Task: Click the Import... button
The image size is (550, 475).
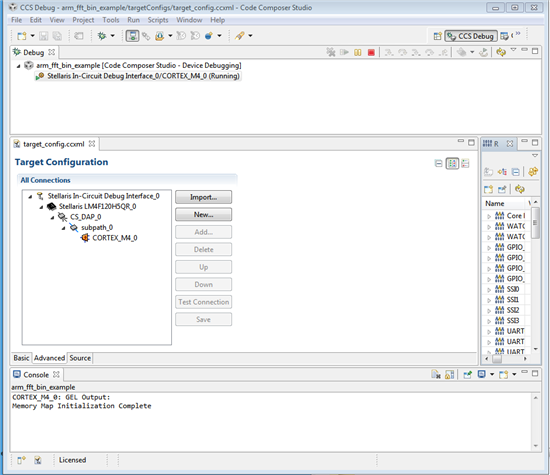Action: click(203, 197)
